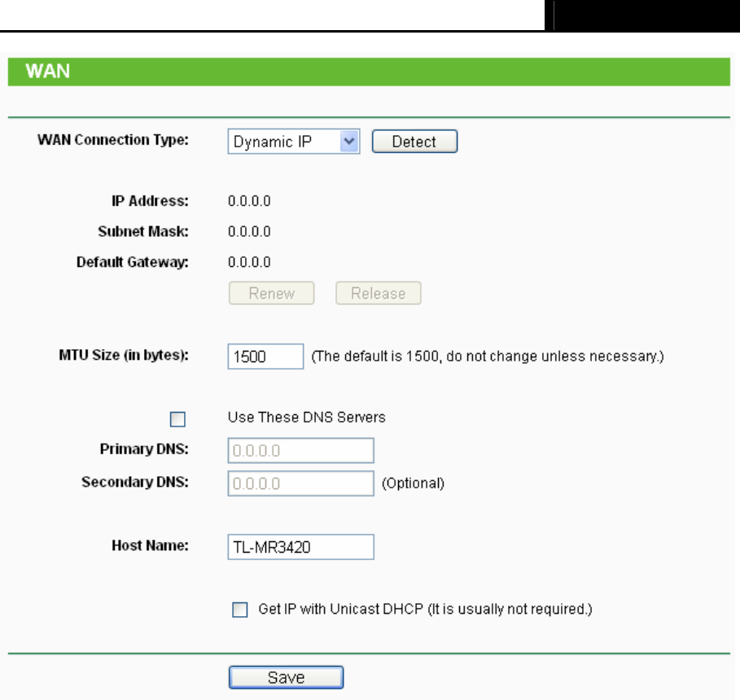
Task: Click the Use These DNS Servers label
Action: [307, 418]
